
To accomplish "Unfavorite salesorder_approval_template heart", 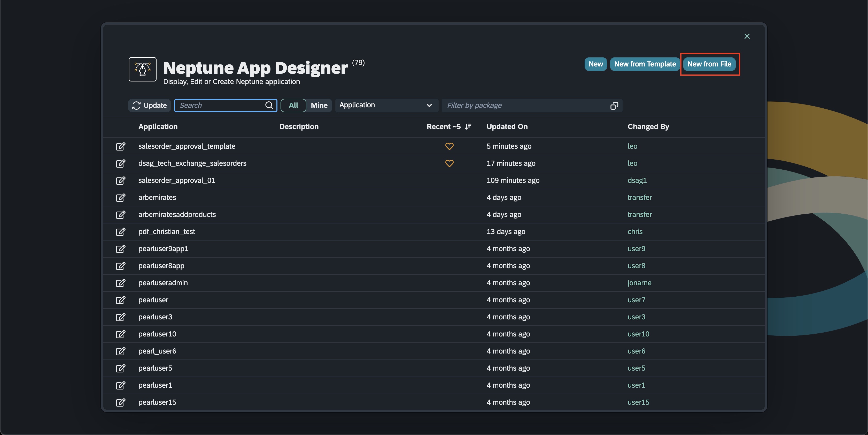I will click(449, 146).
